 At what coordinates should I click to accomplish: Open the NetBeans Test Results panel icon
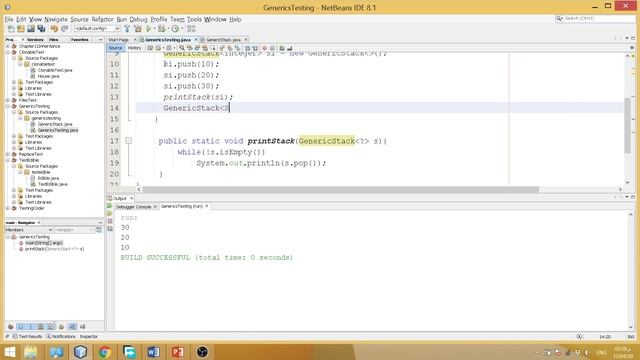15,336
